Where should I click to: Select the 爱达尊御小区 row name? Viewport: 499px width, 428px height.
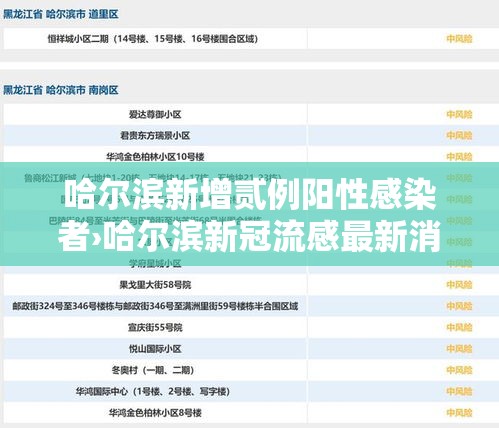coord(155,115)
